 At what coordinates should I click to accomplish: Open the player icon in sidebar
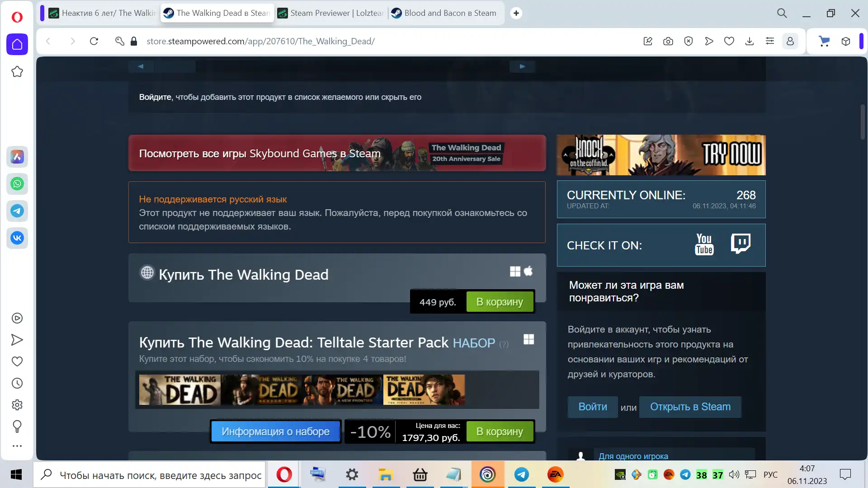(x=17, y=318)
